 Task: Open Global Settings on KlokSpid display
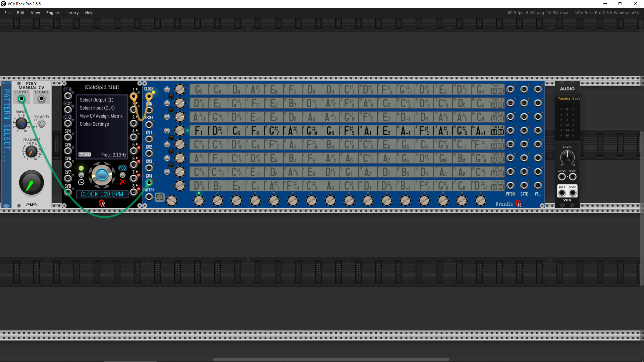click(94, 124)
